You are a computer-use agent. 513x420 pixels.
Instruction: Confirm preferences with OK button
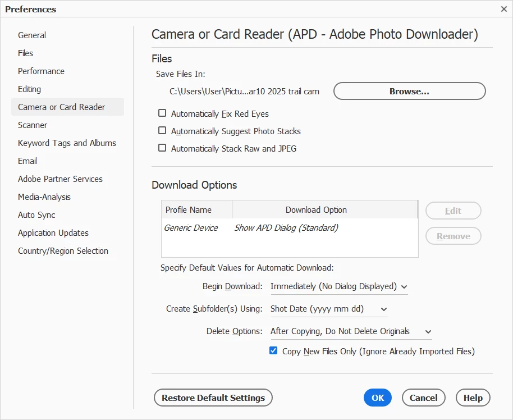click(378, 398)
